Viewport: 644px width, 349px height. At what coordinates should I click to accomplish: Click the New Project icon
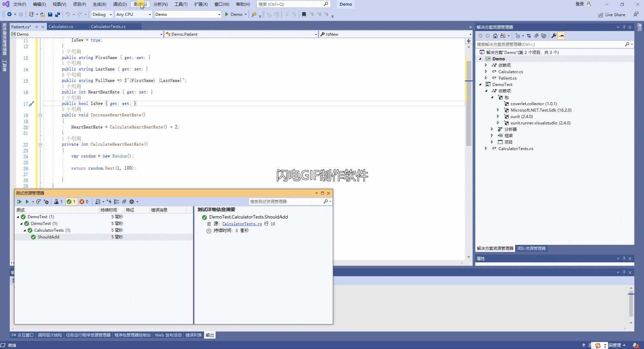coord(31,14)
